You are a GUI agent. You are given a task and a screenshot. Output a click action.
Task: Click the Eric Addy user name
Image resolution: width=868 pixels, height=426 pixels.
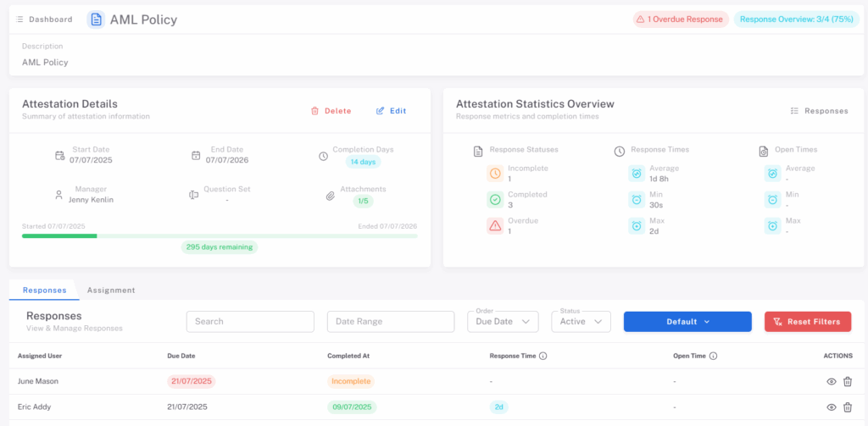[x=34, y=407]
